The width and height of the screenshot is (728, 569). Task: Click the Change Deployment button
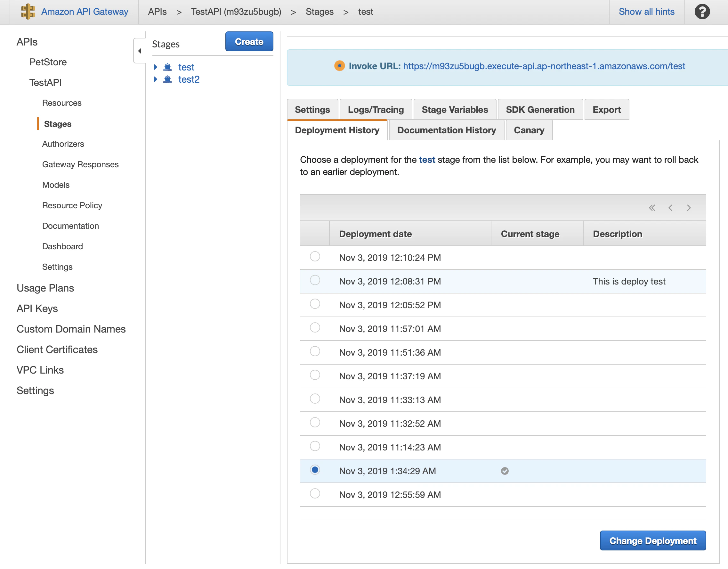[x=653, y=540]
